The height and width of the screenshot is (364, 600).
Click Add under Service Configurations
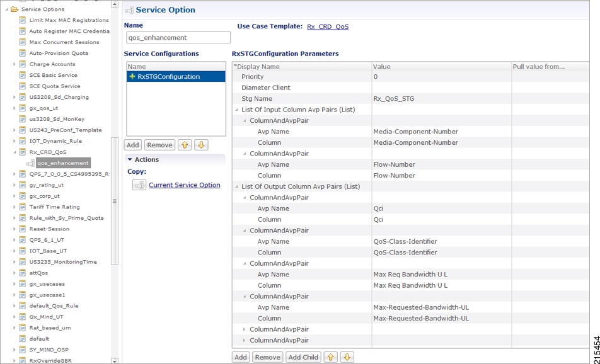133,145
